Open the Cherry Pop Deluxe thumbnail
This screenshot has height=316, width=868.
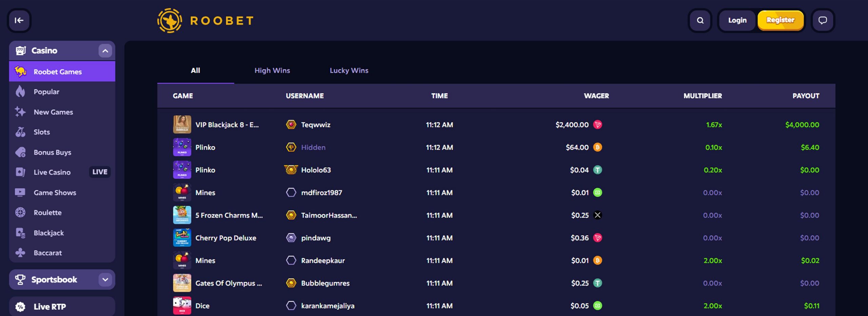[x=182, y=238]
